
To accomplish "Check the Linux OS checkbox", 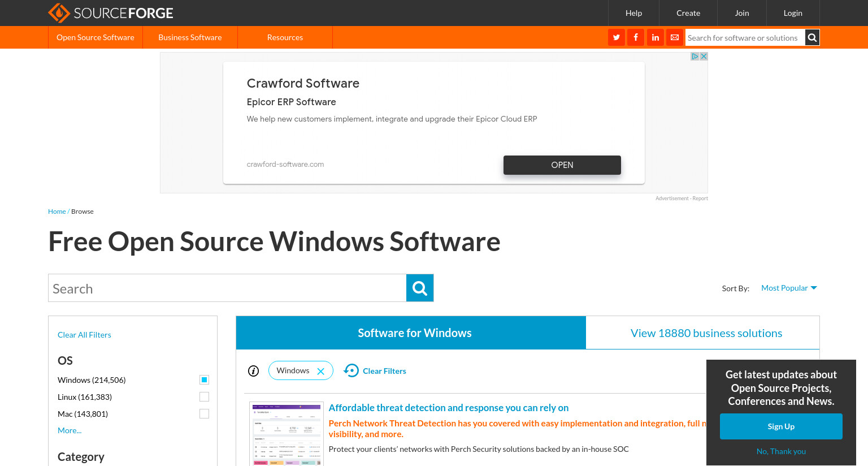I will coord(204,397).
